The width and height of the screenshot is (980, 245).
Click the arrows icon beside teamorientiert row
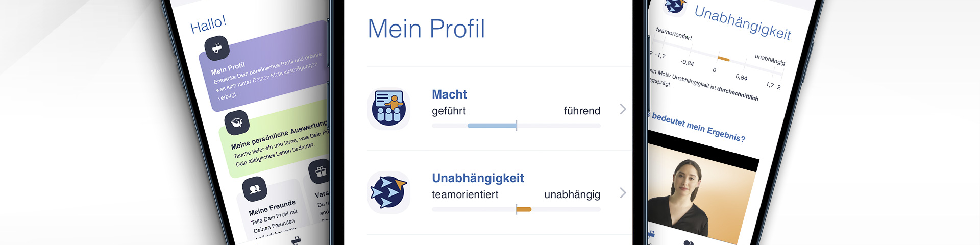389,192
